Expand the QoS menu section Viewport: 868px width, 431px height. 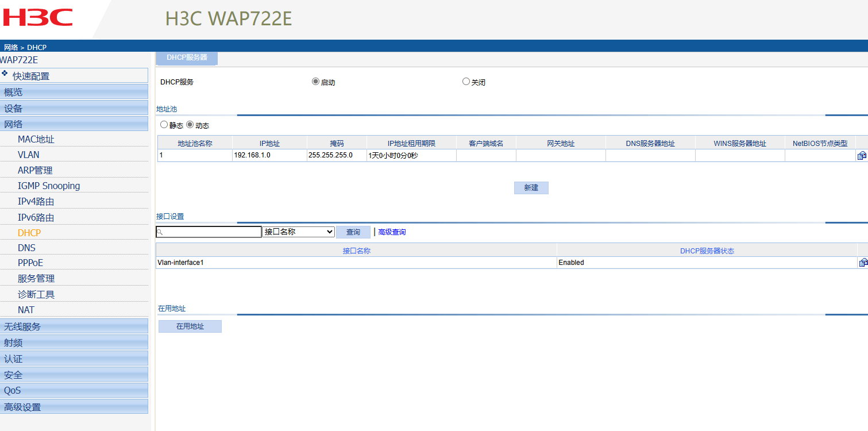tap(74, 390)
